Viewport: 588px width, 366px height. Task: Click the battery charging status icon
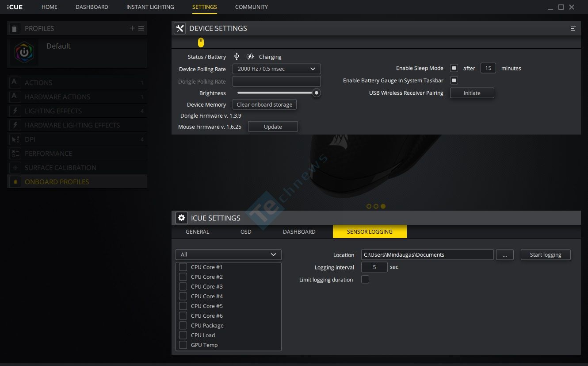(250, 57)
